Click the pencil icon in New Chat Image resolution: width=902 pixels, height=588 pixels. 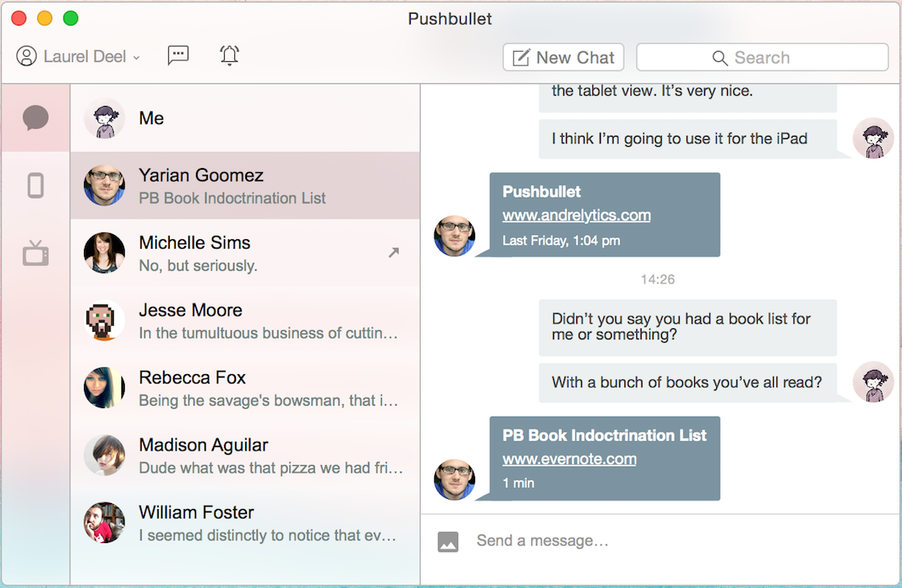click(x=521, y=58)
